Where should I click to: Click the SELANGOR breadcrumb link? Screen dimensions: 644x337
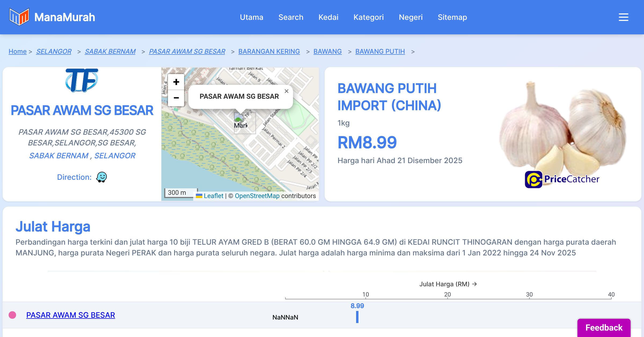[54, 51]
